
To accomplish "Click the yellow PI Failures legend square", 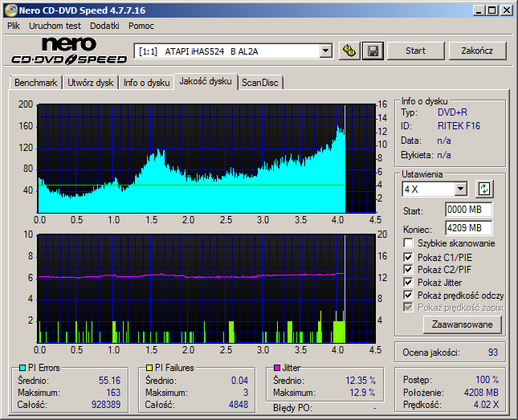I will pos(149,368).
